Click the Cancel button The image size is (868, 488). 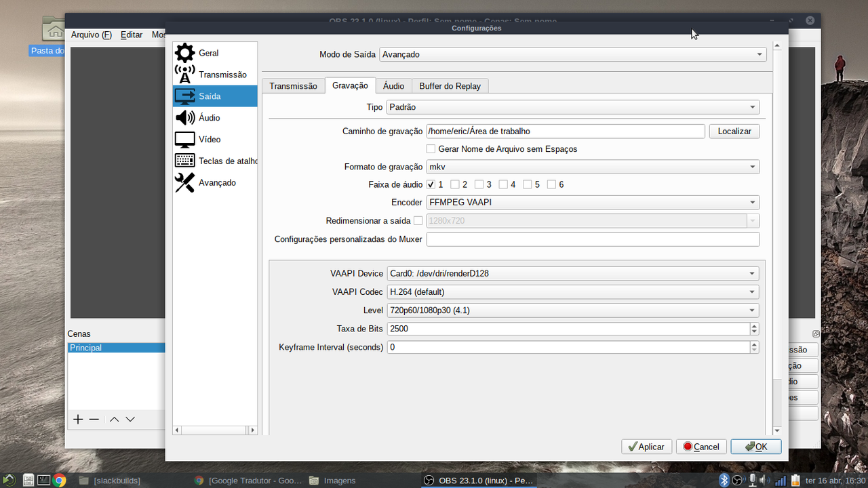pyautogui.click(x=702, y=447)
